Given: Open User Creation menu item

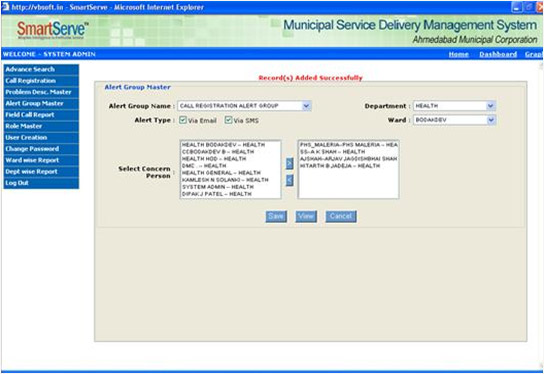Looking at the screenshot, I should coord(41,138).
